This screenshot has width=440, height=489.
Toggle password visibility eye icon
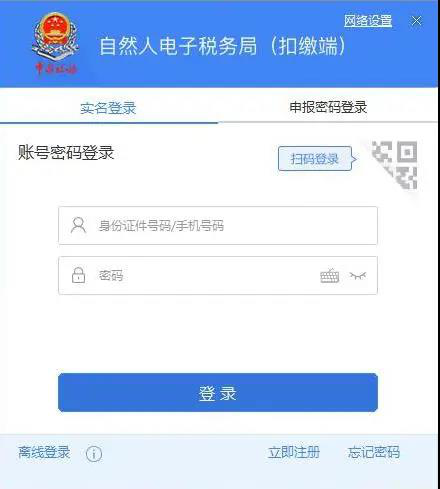(x=358, y=275)
